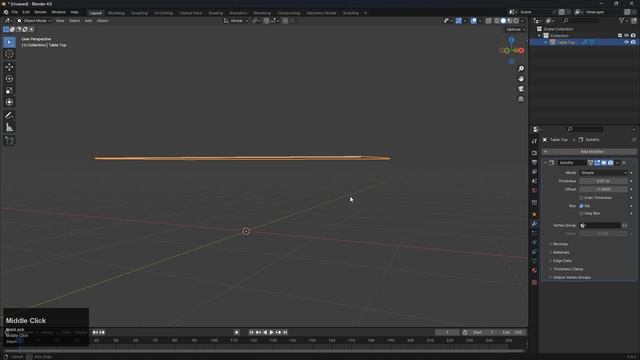
Task: Toggle Solidify show in render
Action: click(610, 163)
